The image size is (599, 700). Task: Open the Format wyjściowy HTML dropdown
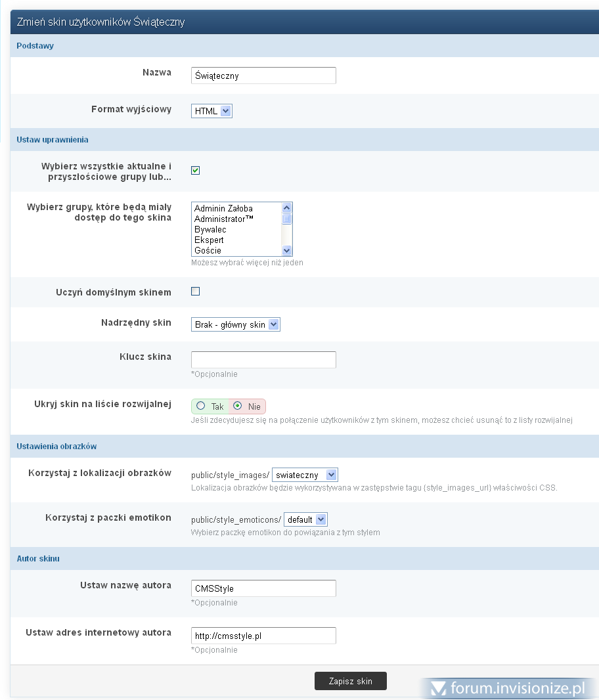[x=211, y=111]
